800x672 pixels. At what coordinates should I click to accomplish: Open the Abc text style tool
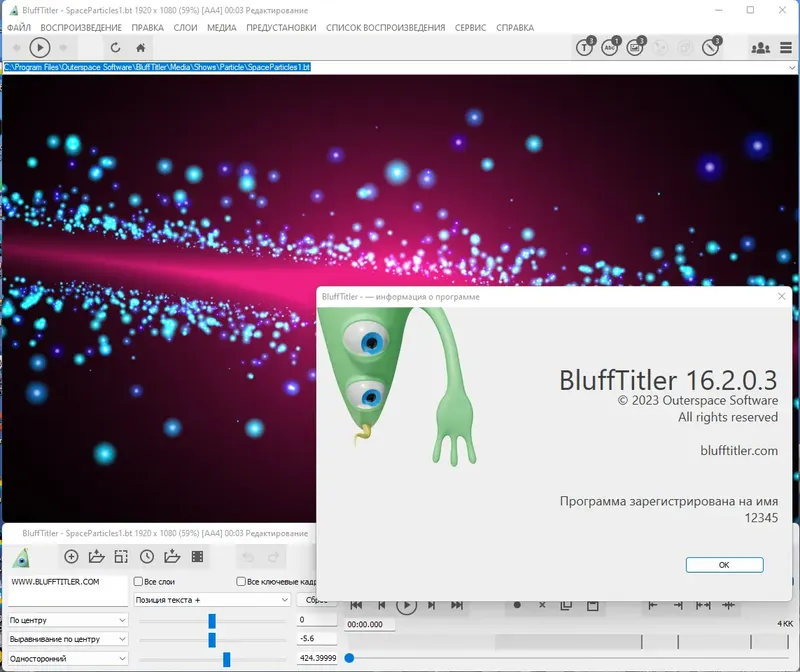609,46
